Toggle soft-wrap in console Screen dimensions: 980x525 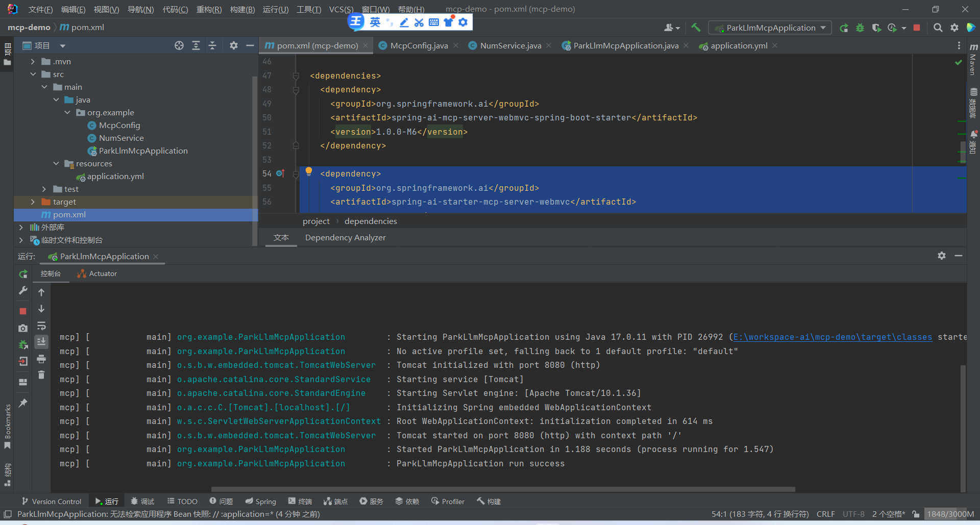pos(41,326)
